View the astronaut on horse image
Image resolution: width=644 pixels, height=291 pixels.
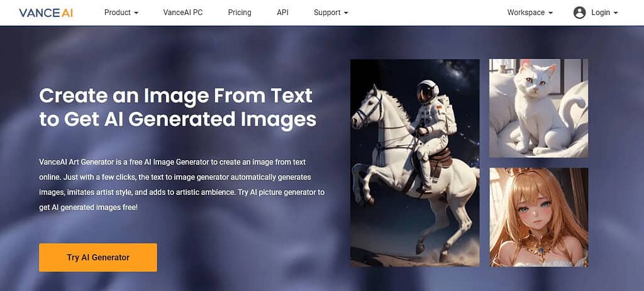click(x=415, y=163)
